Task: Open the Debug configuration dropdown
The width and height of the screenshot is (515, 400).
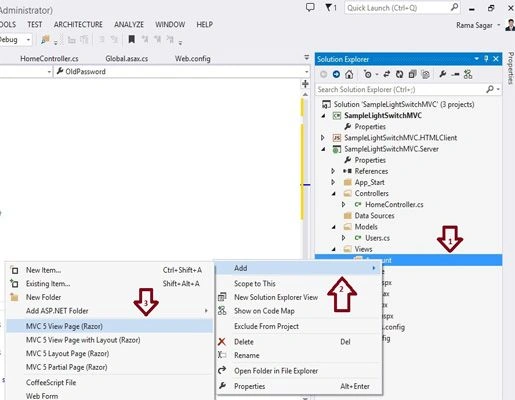Action: coord(29,40)
